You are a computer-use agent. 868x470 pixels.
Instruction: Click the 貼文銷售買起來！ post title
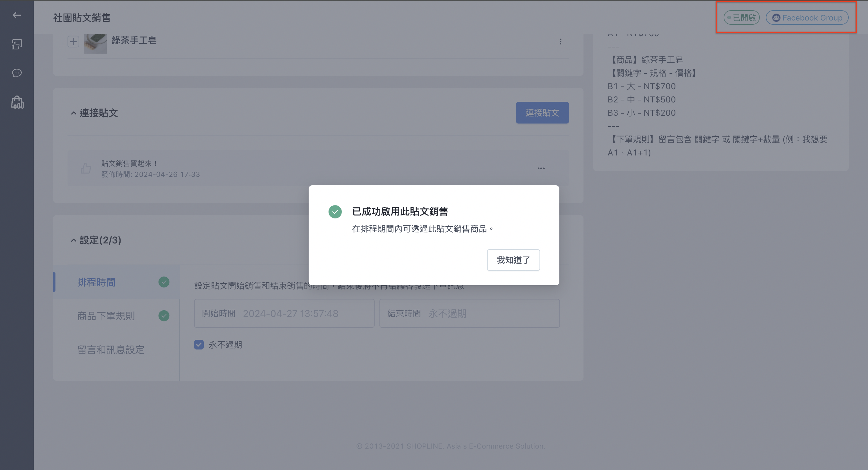(130, 163)
